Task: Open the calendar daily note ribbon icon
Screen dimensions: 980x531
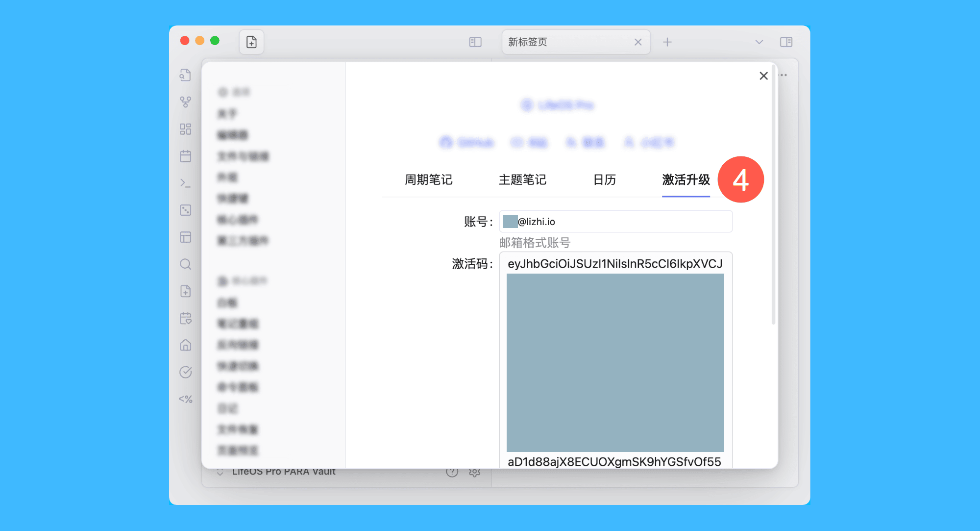Action: 185,156
